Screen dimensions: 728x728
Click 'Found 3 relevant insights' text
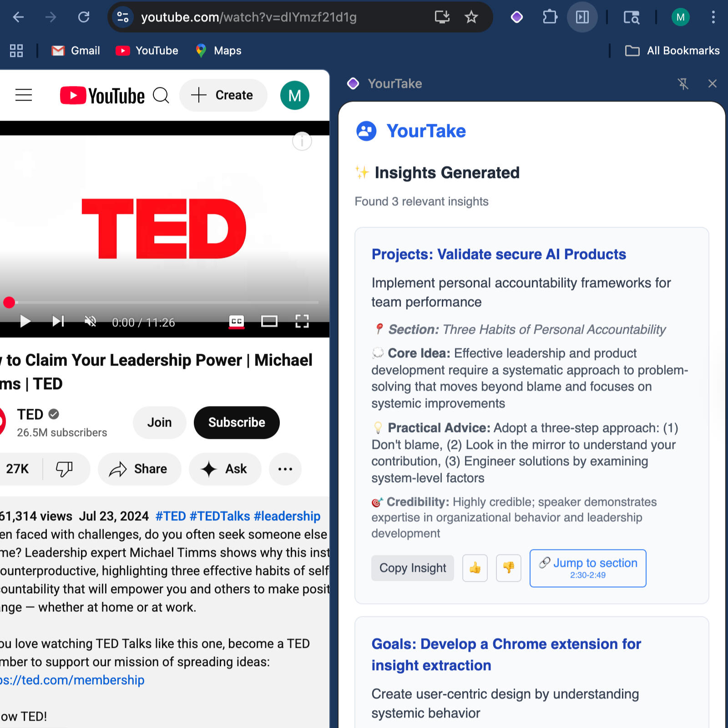[421, 201]
